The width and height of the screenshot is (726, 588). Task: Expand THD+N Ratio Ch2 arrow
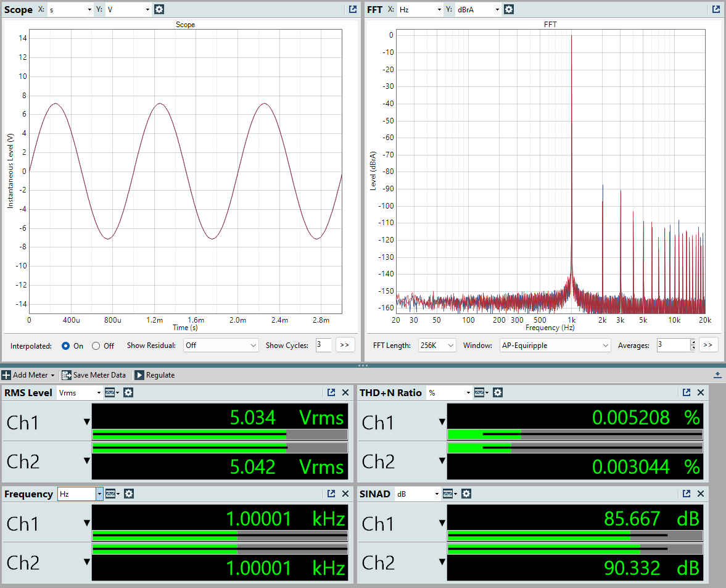[x=442, y=461]
